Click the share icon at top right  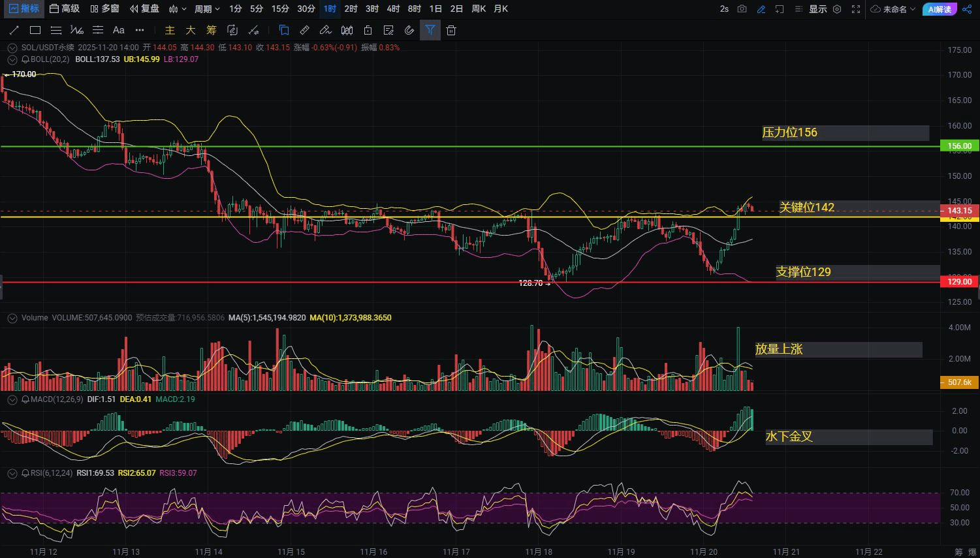[967, 9]
